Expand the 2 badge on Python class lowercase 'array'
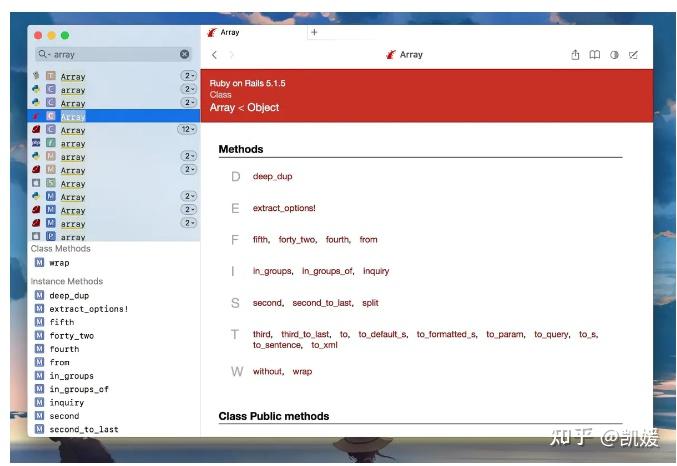The height and width of the screenshot is (466, 677). click(x=189, y=89)
